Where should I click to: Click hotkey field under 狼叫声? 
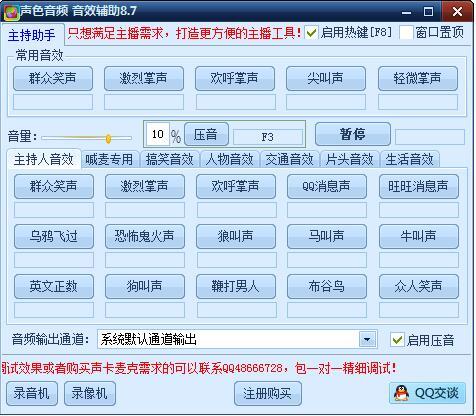click(236, 260)
